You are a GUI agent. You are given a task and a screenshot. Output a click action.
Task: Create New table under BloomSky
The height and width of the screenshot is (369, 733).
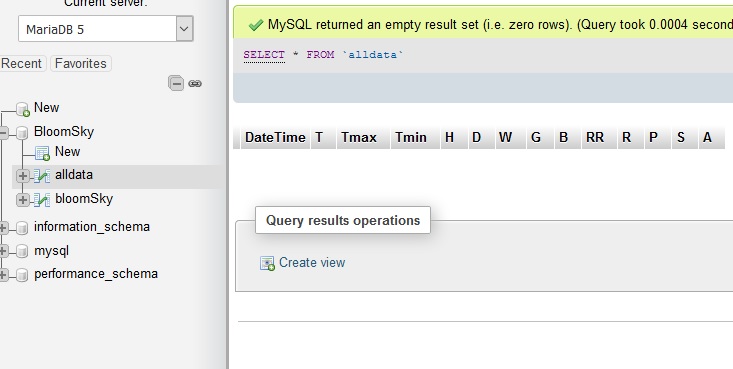tap(67, 152)
